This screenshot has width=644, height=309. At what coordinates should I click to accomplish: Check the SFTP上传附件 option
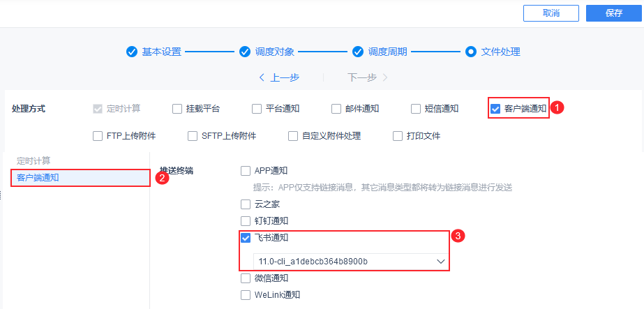click(193, 136)
